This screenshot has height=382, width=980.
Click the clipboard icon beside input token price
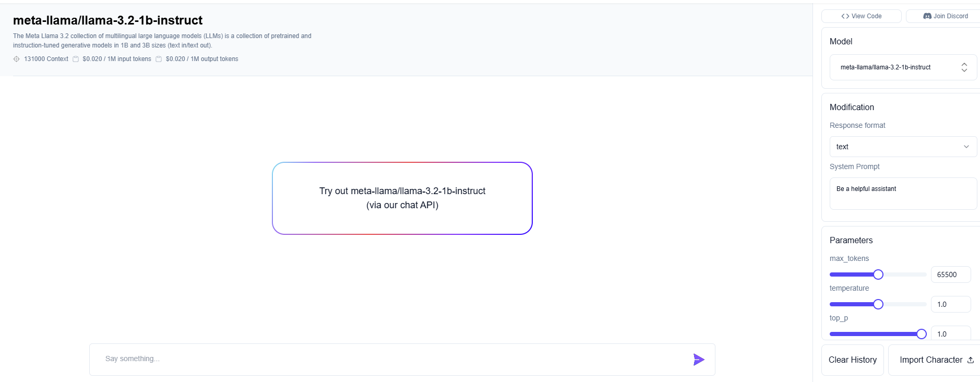coord(76,59)
